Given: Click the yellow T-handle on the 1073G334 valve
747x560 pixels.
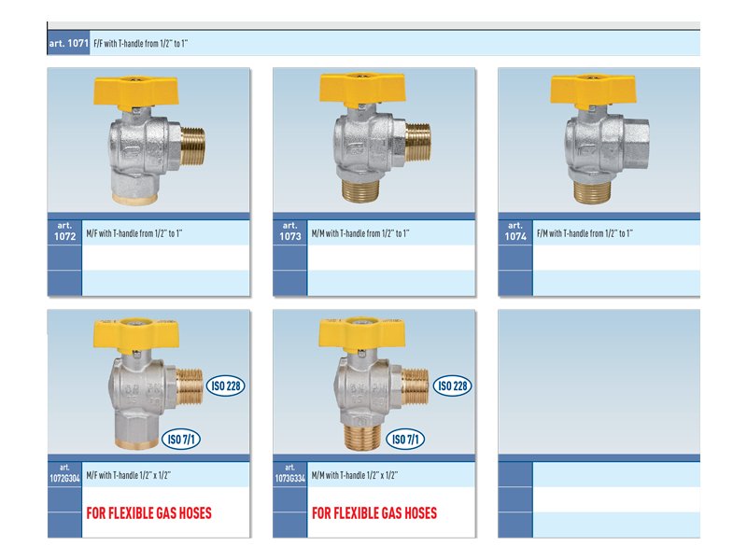Looking at the screenshot, I should pos(359,331).
